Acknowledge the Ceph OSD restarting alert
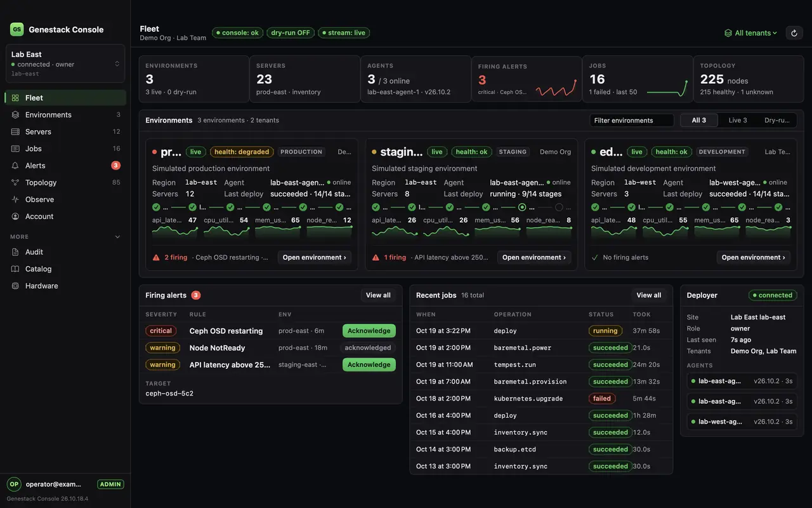 pyautogui.click(x=369, y=331)
